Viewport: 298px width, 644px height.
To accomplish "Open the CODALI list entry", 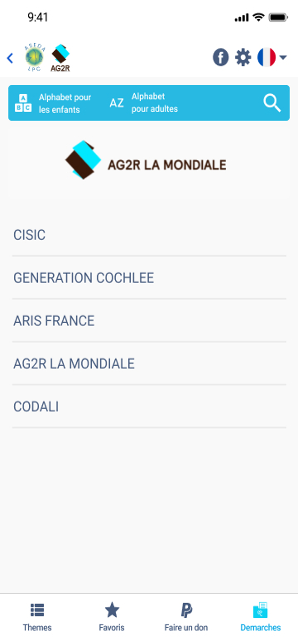I will click(x=149, y=406).
